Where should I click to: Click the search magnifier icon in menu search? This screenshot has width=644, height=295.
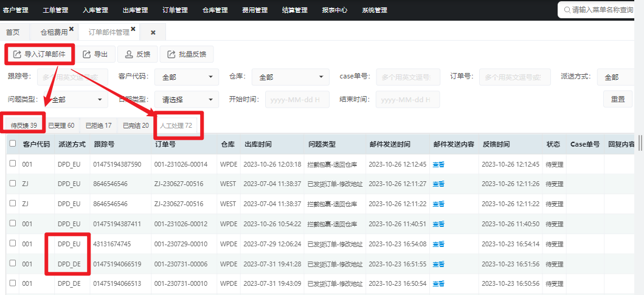(567, 10)
